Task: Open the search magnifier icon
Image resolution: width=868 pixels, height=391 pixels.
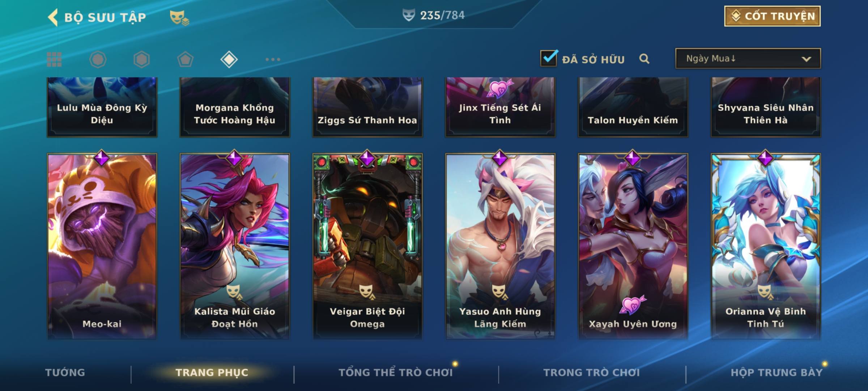Action: 644,59
